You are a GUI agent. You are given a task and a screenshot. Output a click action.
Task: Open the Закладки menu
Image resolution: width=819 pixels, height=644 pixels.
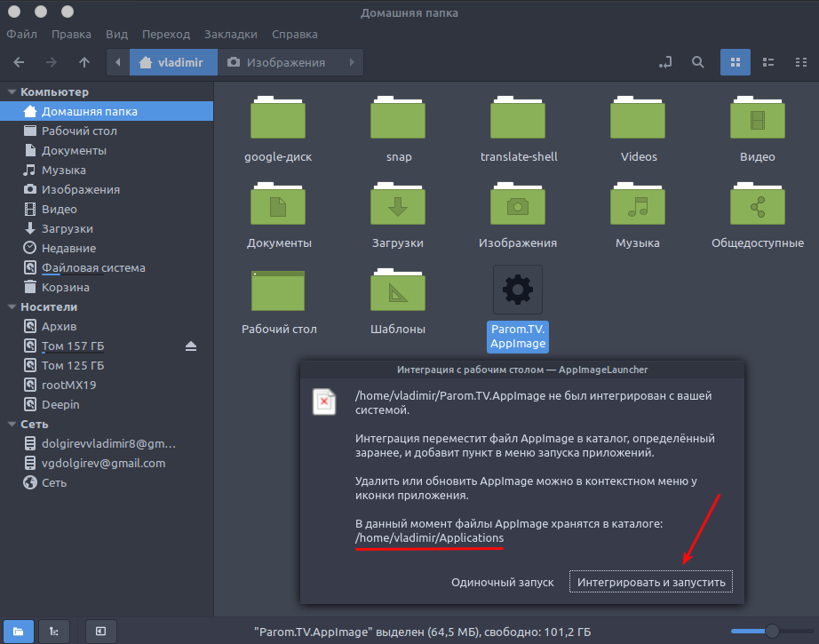pyautogui.click(x=230, y=34)
